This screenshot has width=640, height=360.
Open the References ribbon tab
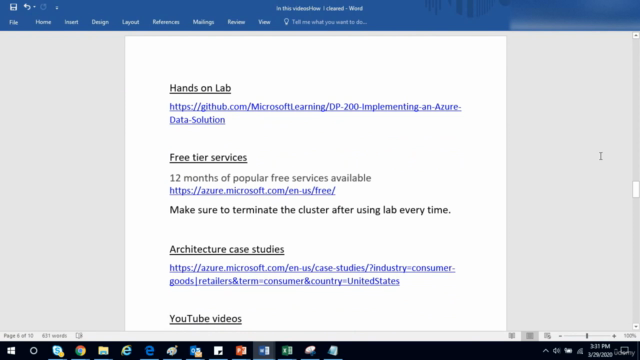pos(166,22)
